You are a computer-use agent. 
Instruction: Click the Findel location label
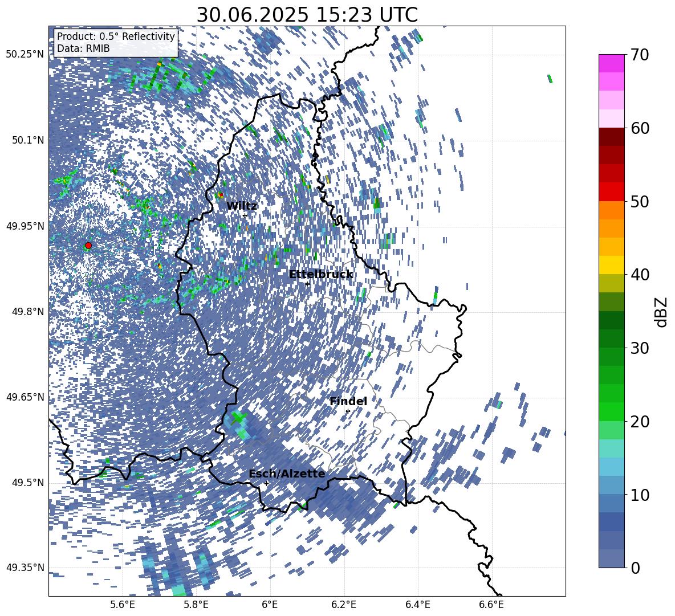coord(348,401)
